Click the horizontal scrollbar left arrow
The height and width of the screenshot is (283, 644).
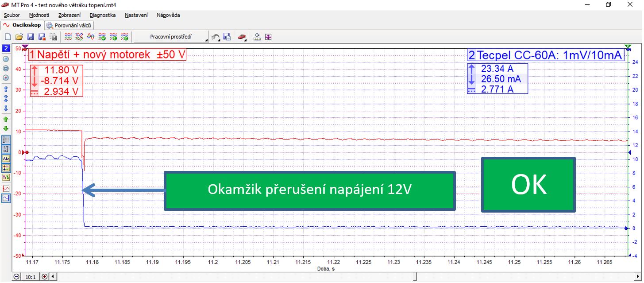(54, 276)
